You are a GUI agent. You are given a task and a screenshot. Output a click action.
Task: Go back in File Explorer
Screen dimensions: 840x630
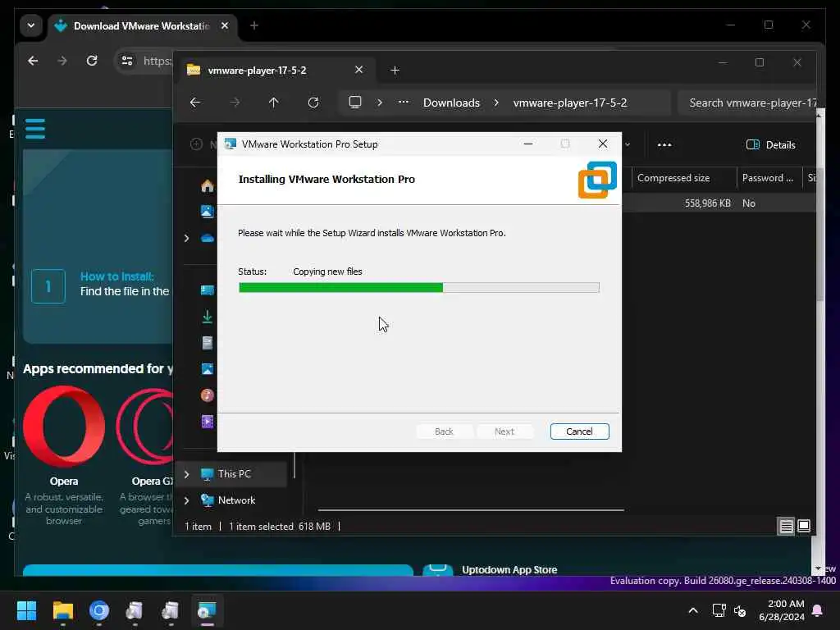tap(195, 103)
